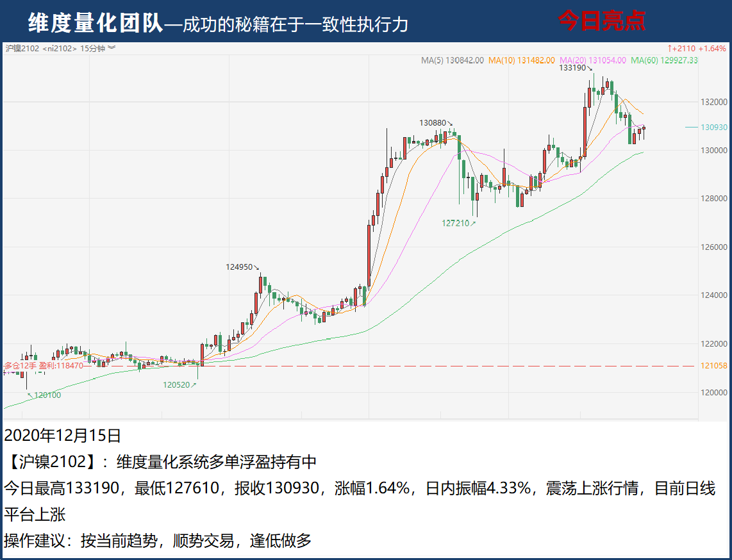Click the red up-arrow +2110 change indicator
Screen dimensions: 732x560
(697, 48)
